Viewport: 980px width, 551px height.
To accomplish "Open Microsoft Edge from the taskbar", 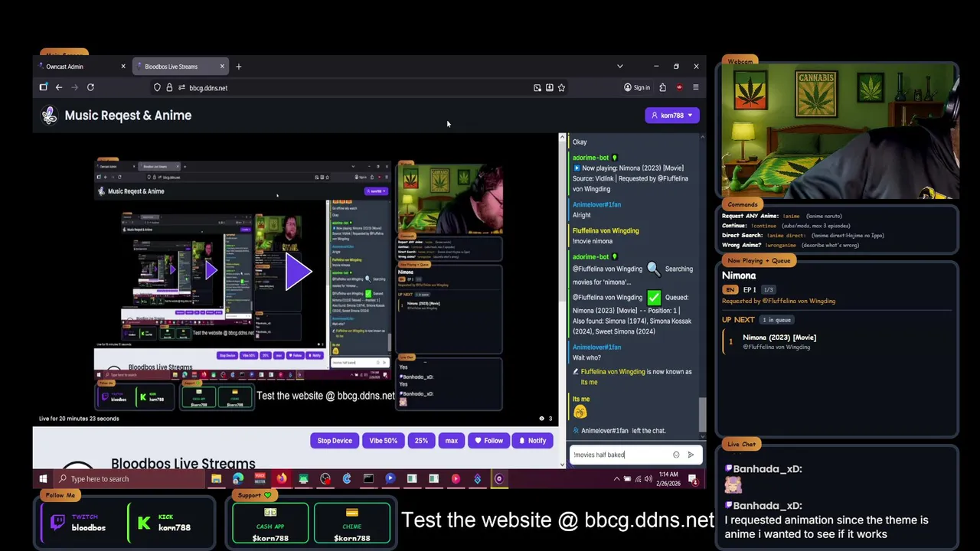I will (238, 479).
